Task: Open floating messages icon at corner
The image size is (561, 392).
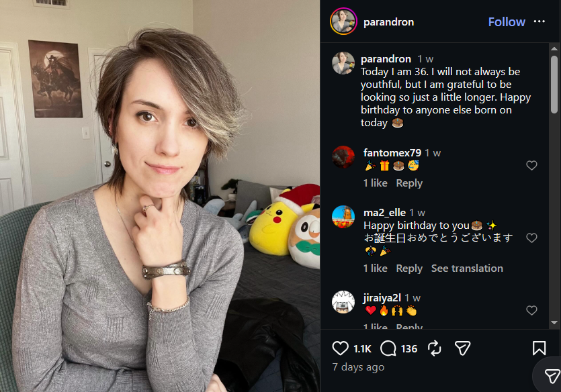Action: (552, 377)
